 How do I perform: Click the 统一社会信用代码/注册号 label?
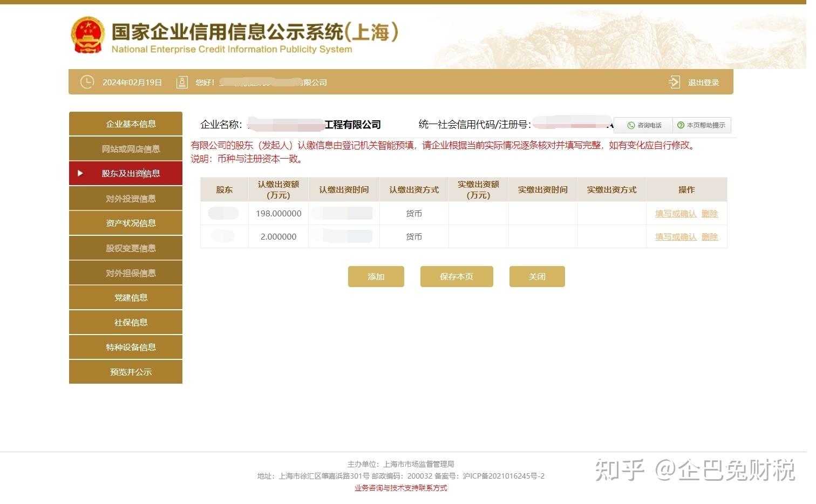[475, 125]
